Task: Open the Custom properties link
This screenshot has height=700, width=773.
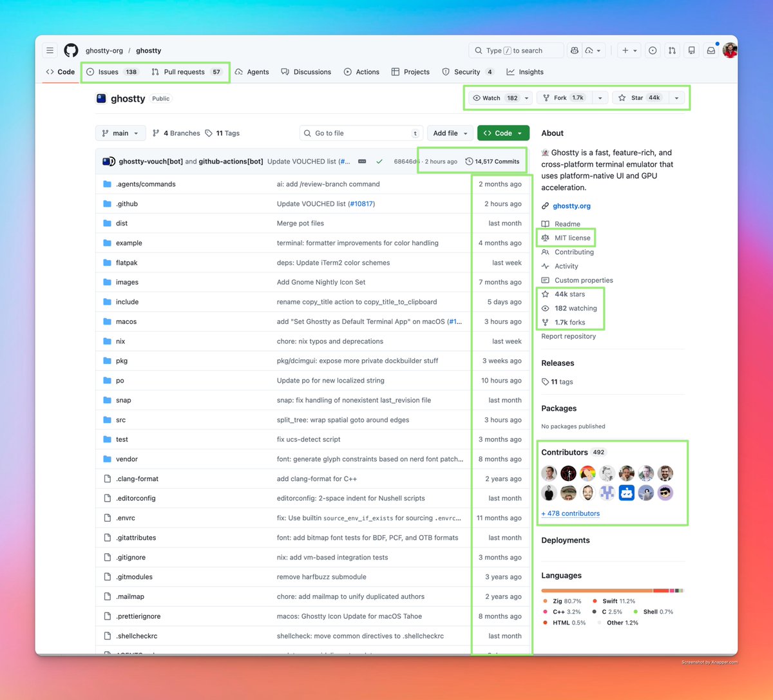Action: click(577, 280)
